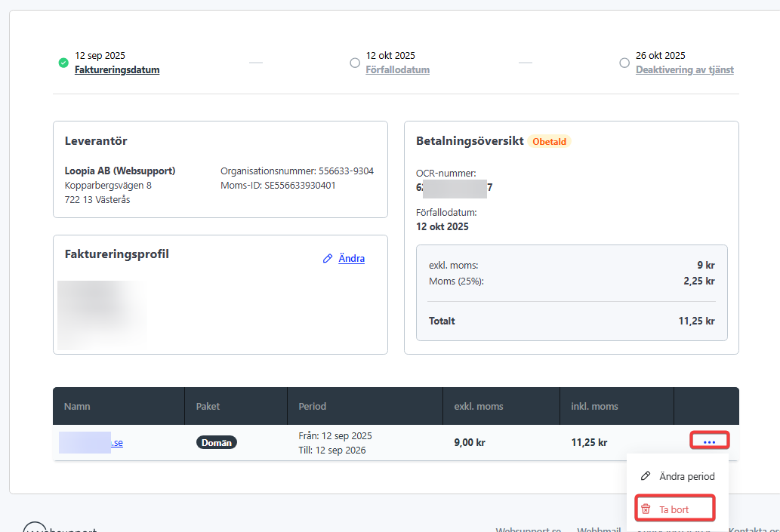The image size is (780, 532).
Task: Open the Förfallodatum timeline link
Action: [x=398, y=70]
